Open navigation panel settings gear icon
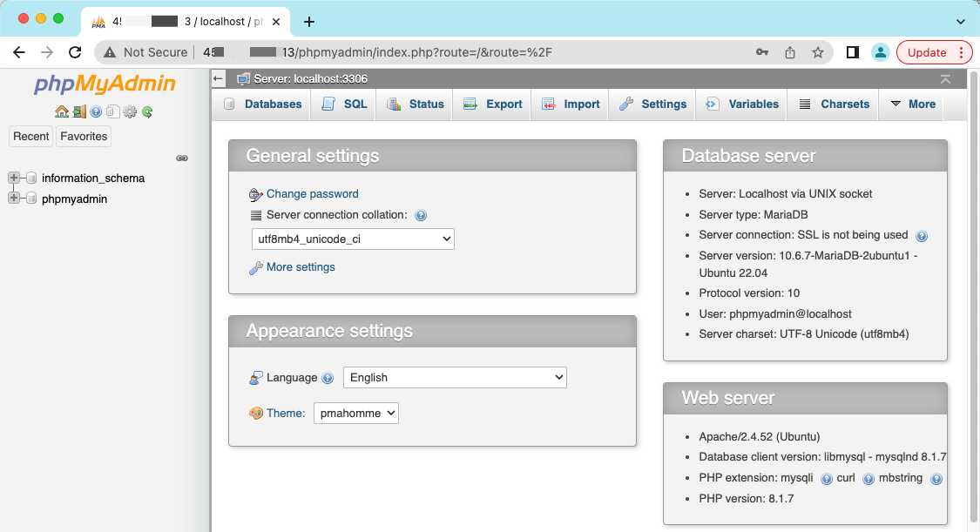 (x=130, y=111)
